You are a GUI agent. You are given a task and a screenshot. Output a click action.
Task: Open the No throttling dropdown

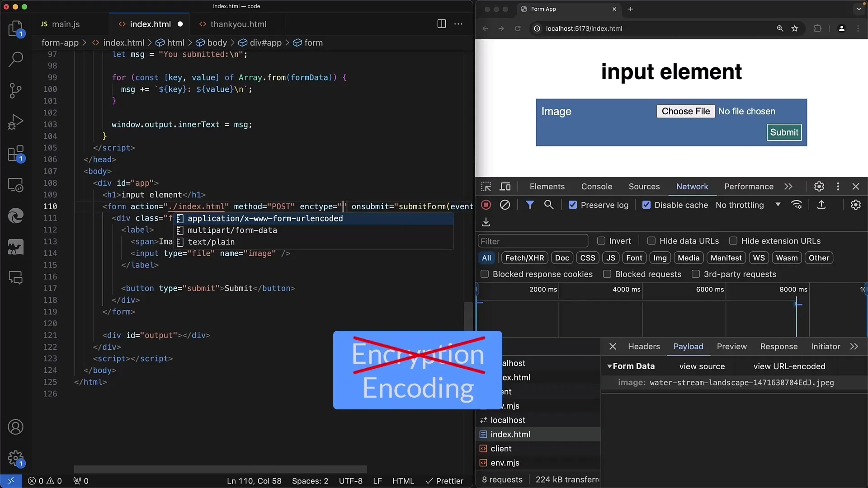748,205
